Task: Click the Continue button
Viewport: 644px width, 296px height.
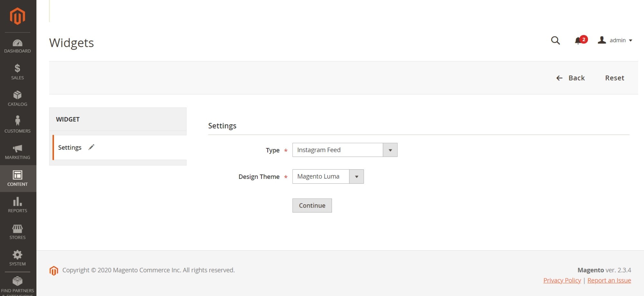Action: pos(312,205)
